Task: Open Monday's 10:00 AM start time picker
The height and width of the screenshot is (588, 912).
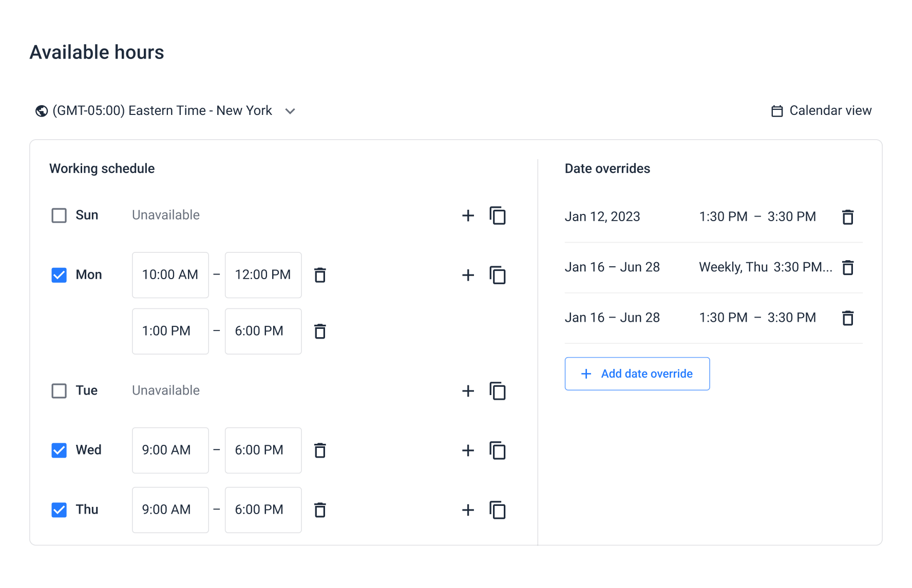Action: 170,275
